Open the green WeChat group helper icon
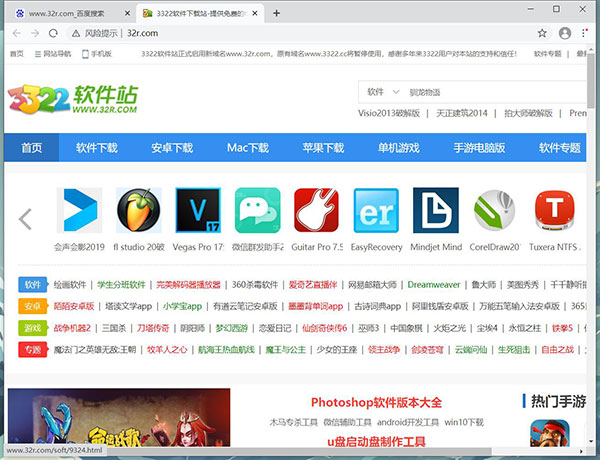The image size is (600, 460). (258, 210)
